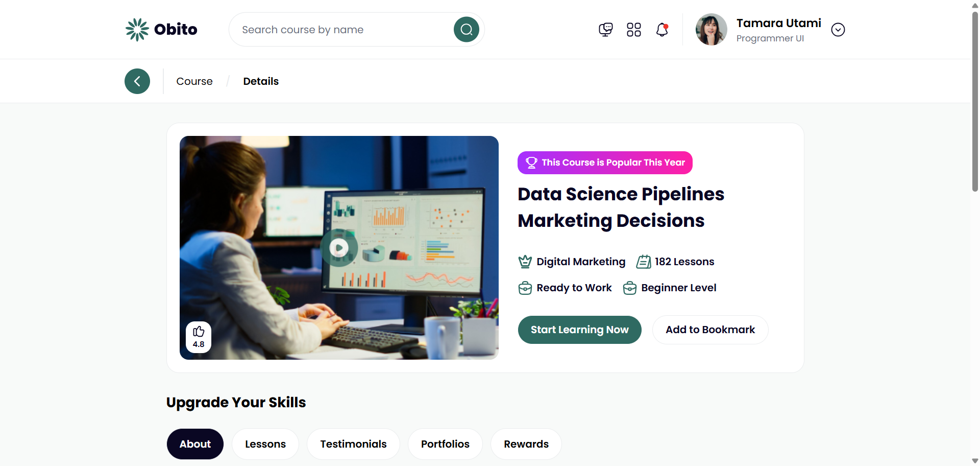Screen dimensions: 980x466
Task: Click Add to Bookmark button
Action: coord(710,330)
